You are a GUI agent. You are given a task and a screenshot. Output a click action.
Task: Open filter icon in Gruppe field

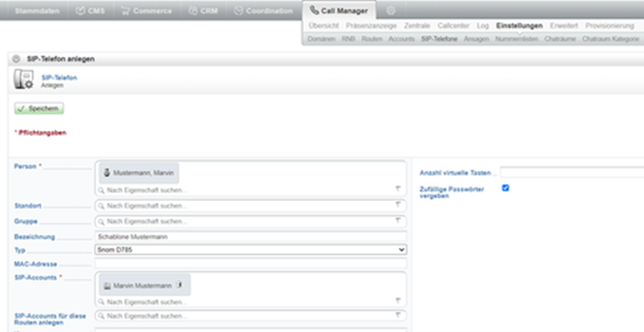(x=397, y=220)
